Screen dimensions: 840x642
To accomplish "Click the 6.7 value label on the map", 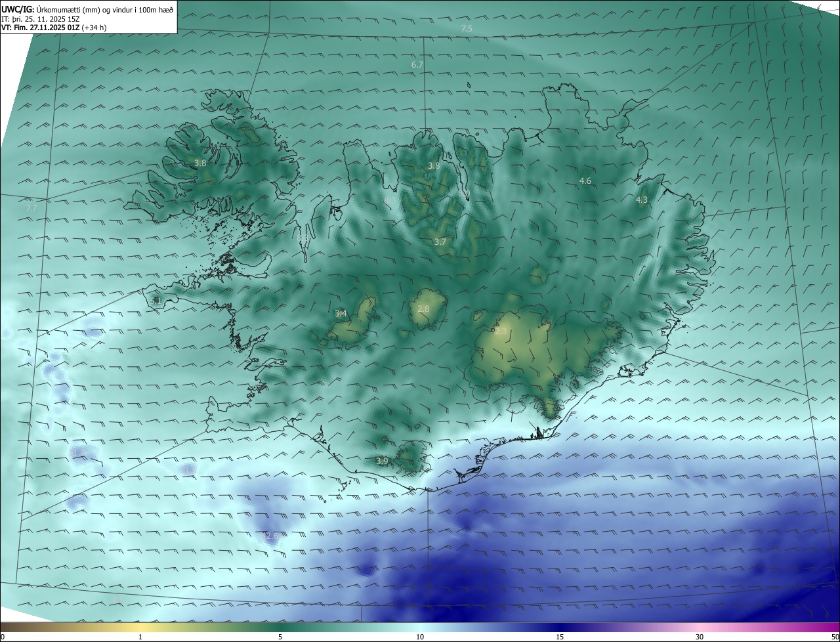I will coord(417,65).
